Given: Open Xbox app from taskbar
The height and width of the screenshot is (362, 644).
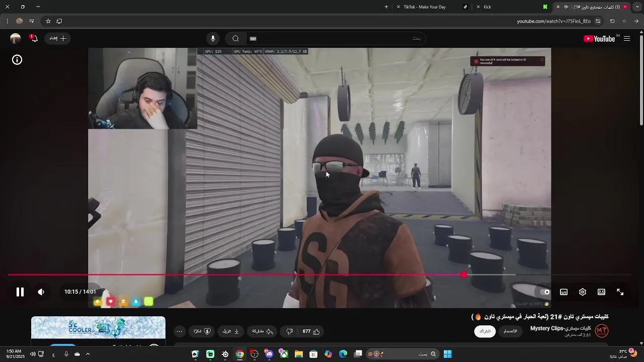Looking at the screenshot, I should 284,354.
